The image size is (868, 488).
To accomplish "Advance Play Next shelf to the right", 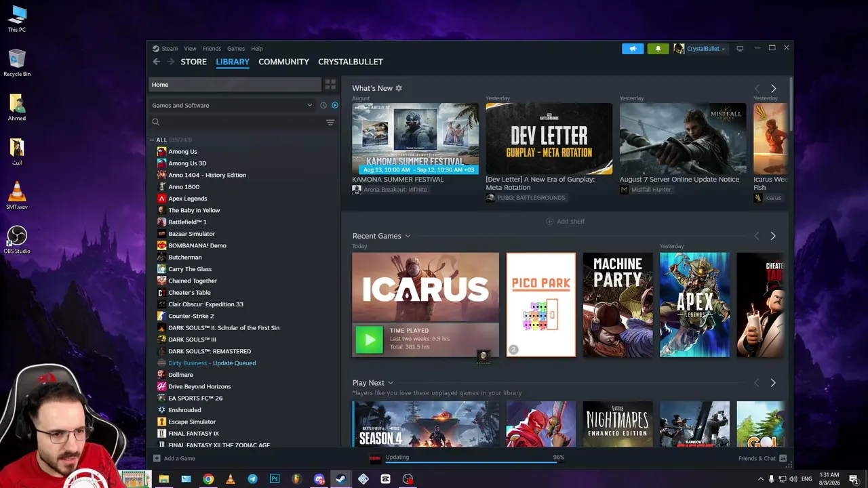I will click(773, 383).
